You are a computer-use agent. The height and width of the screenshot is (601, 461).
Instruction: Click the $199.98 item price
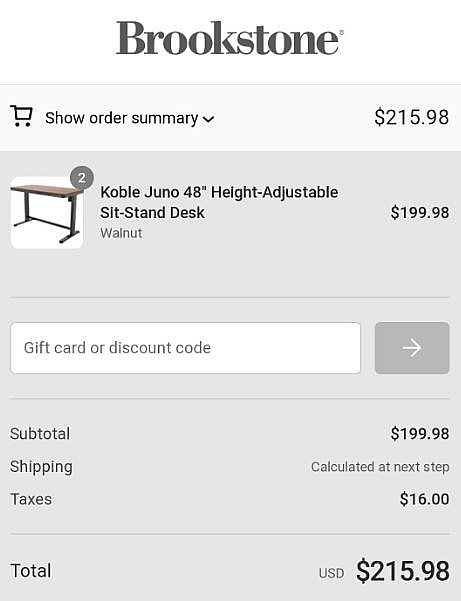click(420, 213)
